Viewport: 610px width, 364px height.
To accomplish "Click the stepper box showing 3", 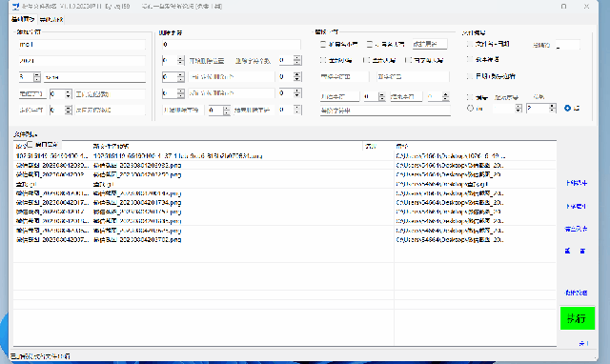I will point(30,77).
